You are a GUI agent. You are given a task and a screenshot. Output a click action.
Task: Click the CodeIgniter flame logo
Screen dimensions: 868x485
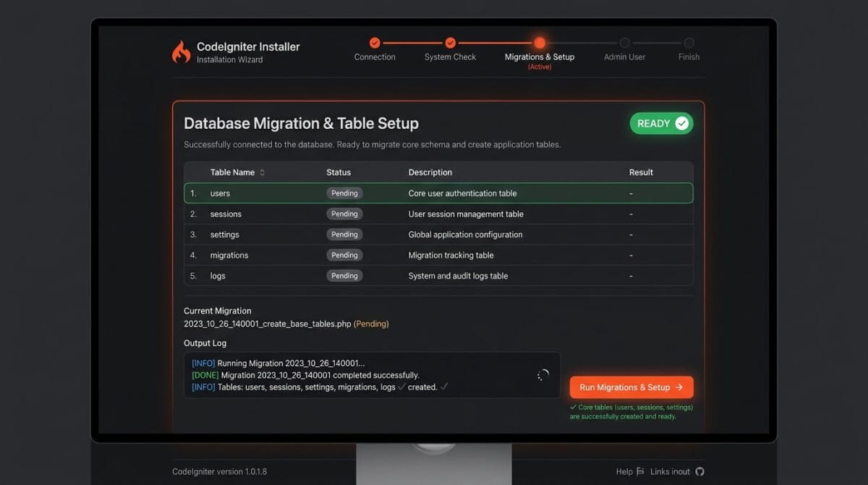pyautogui.click(x=181, y=51)
